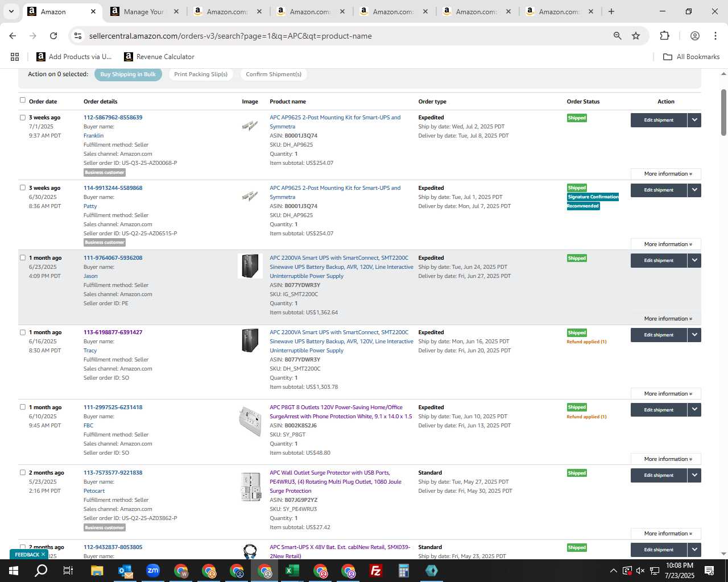Viewport: 728px width, 582px height.
Task: Open Task View on taskbar
Action: 68,571
